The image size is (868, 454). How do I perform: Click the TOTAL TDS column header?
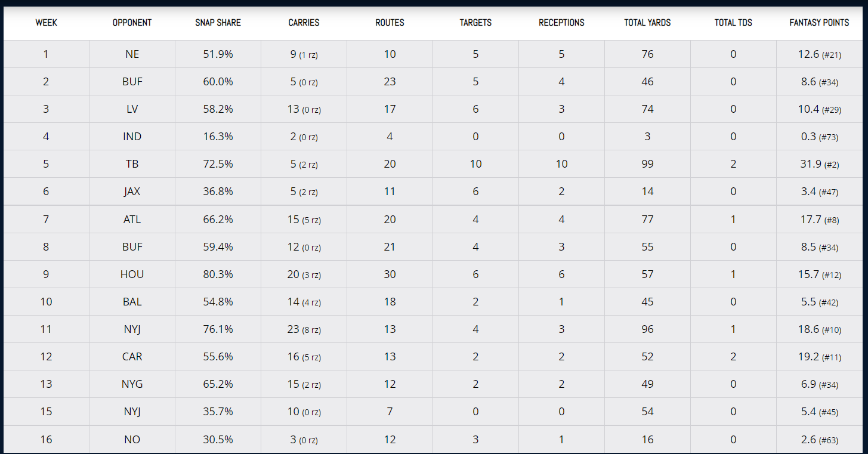[x=733, y=23]
